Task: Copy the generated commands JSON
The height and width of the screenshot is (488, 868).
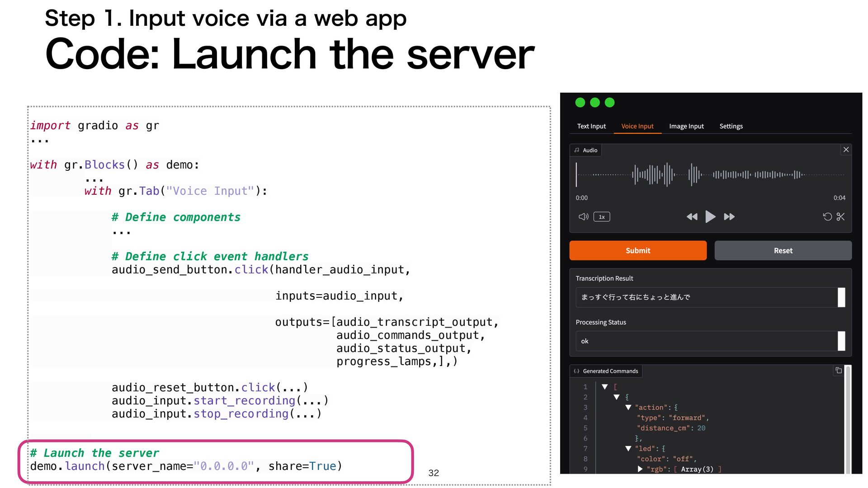Action: 838,371
